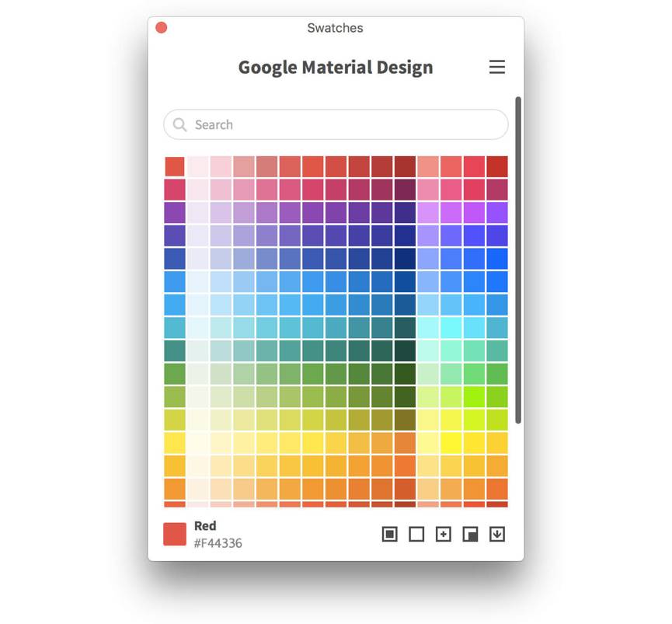
Task: Click the download arrow import icon
Action: (497, 534)
